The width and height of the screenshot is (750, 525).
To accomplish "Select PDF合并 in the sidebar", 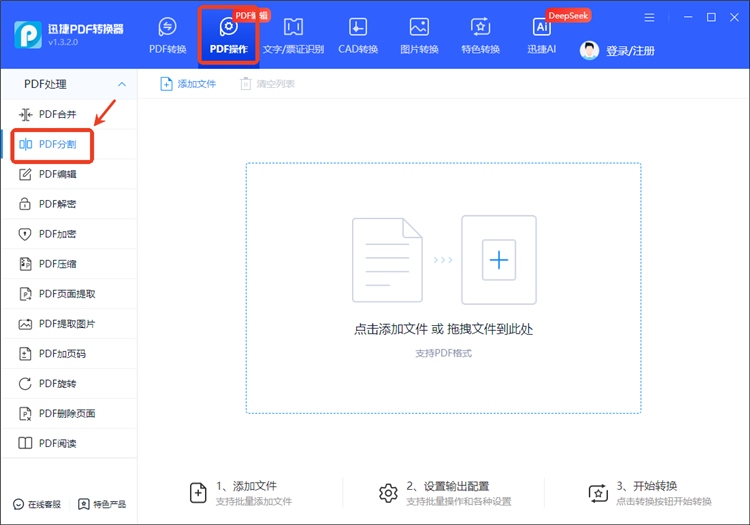I will tap(57, 115).
